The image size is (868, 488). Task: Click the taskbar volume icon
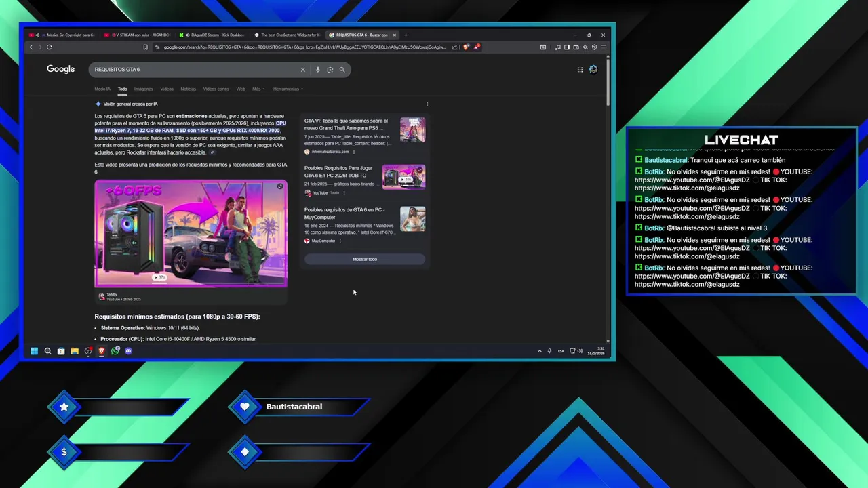(x=580, y=351)
